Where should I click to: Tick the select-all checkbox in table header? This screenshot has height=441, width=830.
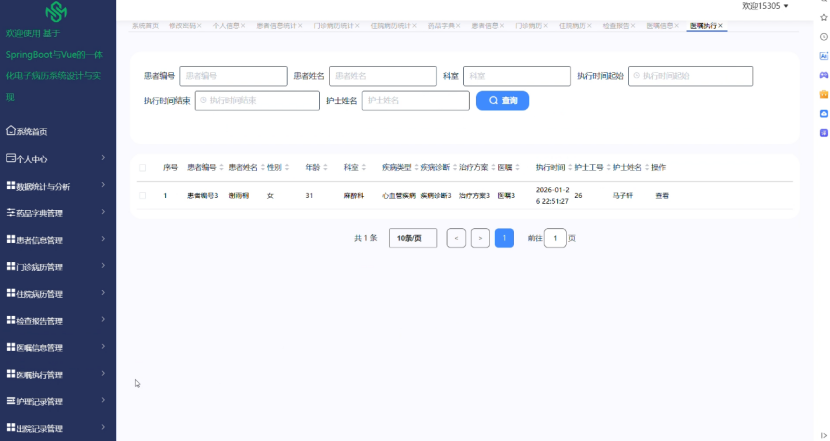(142, 168)
